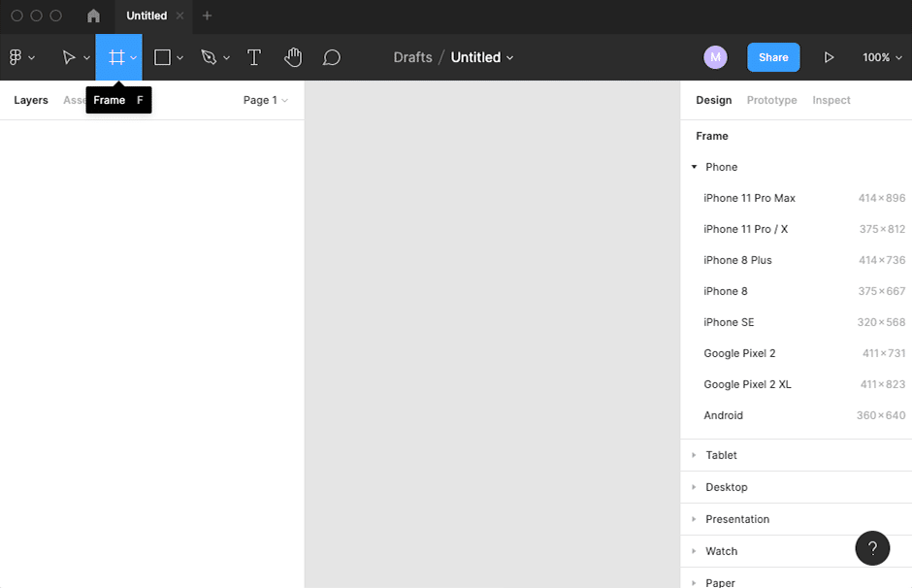Choose the Google Pixel 2 411×731 preset
The width and height of the screenshot is (912, 588).
797,353
